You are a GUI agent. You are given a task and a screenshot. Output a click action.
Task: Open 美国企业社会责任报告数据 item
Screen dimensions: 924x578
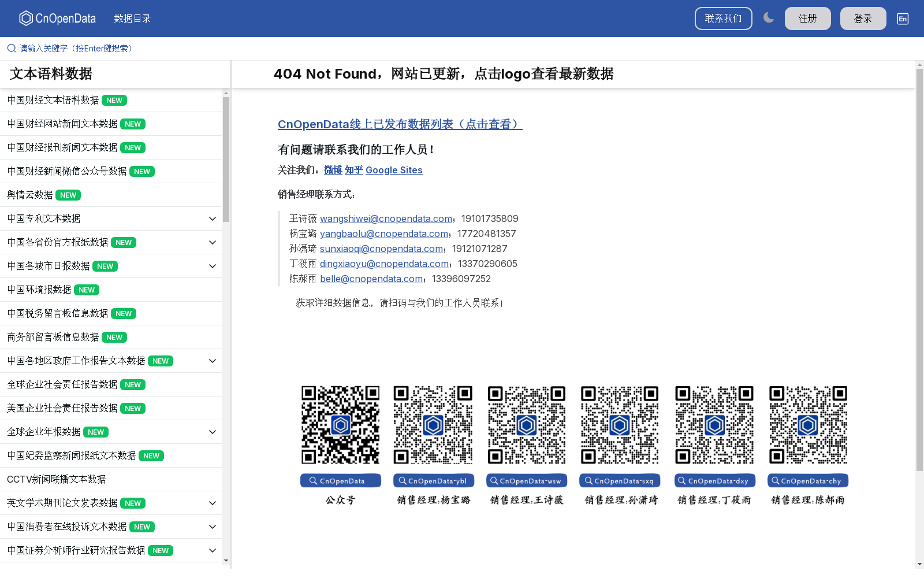111,408
